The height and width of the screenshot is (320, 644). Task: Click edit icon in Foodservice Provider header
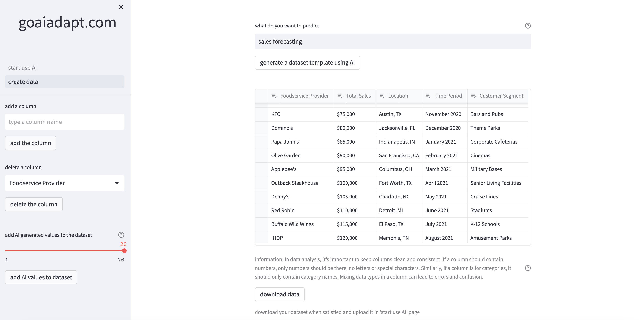274,96
